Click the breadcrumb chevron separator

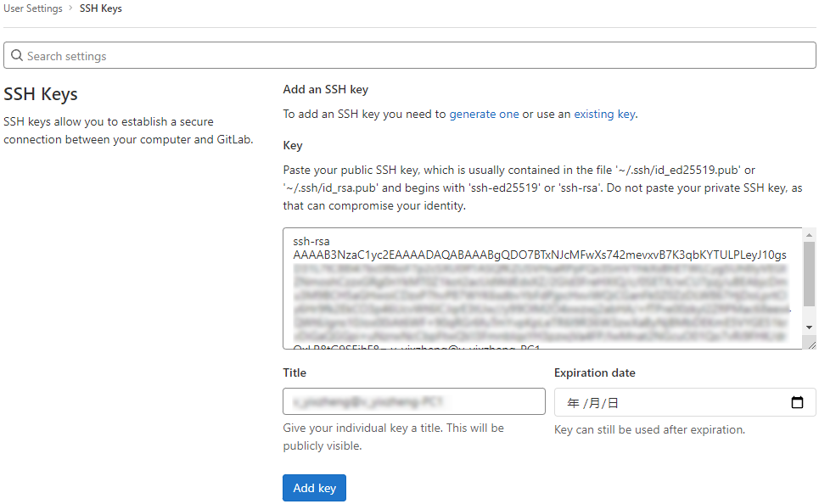pyautogui.click(x=70, y=8)
